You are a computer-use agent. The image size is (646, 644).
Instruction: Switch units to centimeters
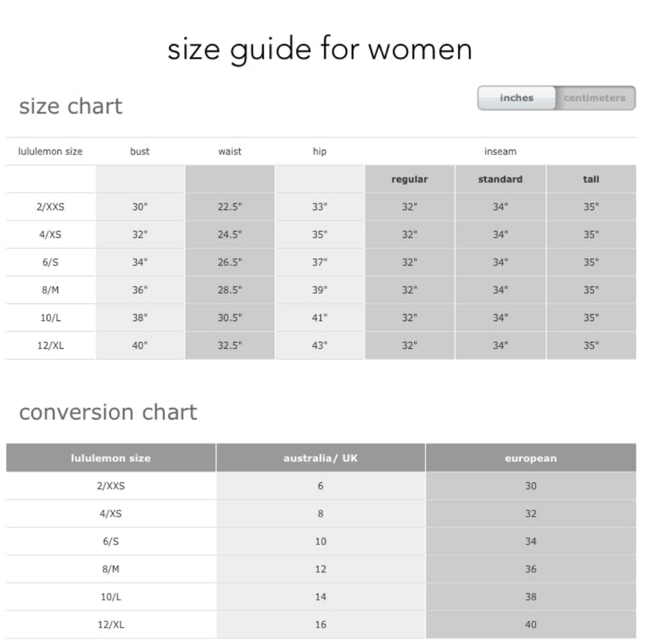pyautogui.click(x=594, y=98)
